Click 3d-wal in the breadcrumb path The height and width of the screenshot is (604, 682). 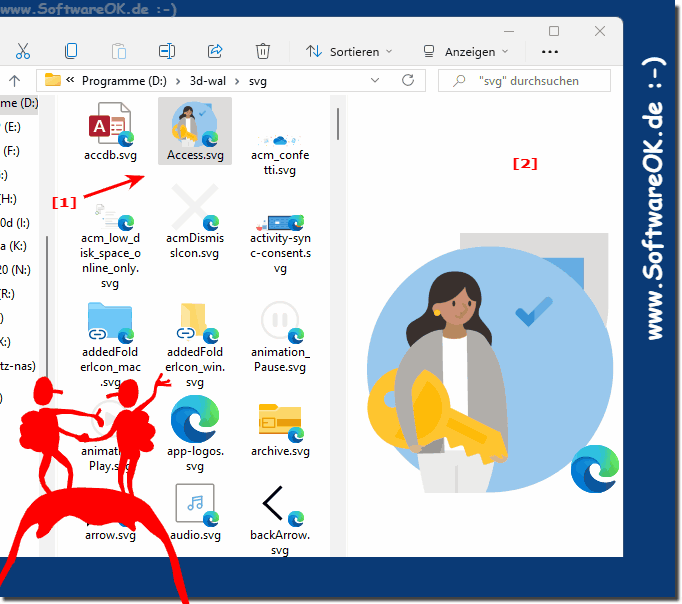tap(208, 81)
